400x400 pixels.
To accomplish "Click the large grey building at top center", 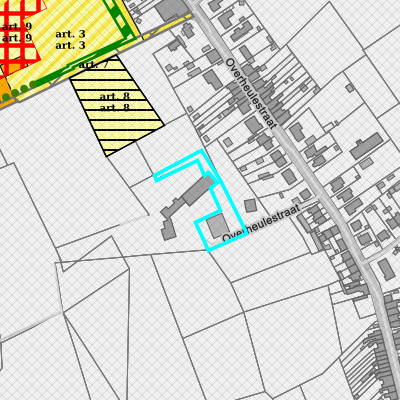I will [x=171, y=10].
